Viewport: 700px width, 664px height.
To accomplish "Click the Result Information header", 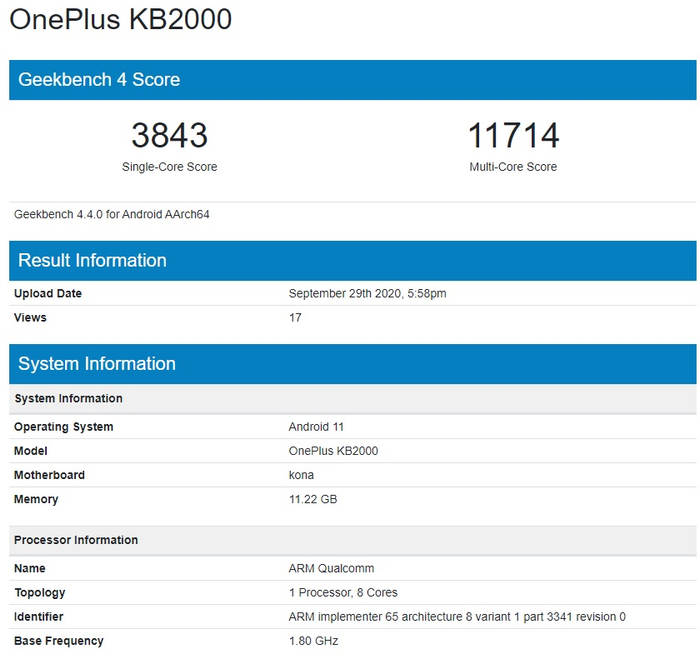I will coord(92,260).
